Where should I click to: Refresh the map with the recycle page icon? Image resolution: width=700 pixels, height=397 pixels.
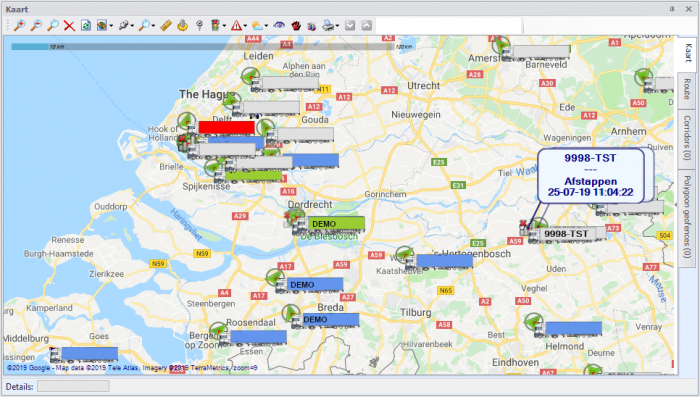(x=86, y=25)
